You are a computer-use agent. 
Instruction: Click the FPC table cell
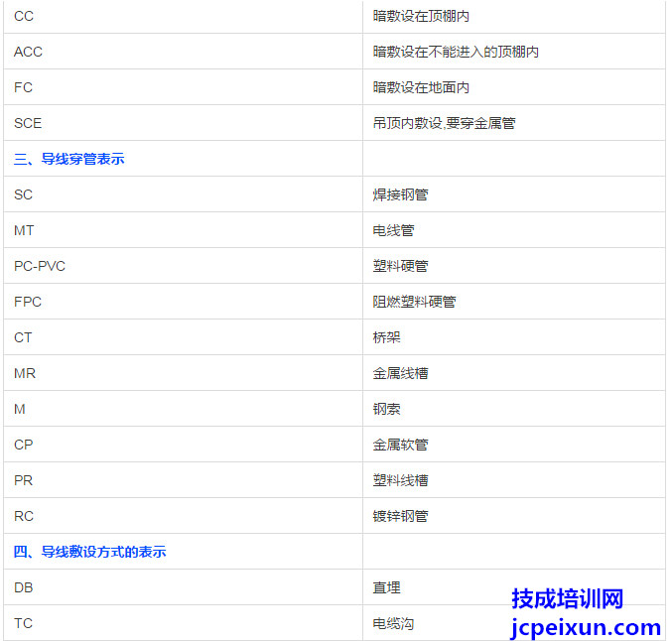[x=28, y=302]
